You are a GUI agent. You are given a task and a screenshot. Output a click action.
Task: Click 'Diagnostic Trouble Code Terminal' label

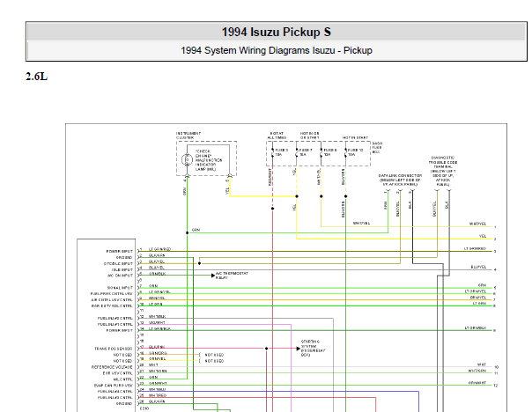(443, 172)
